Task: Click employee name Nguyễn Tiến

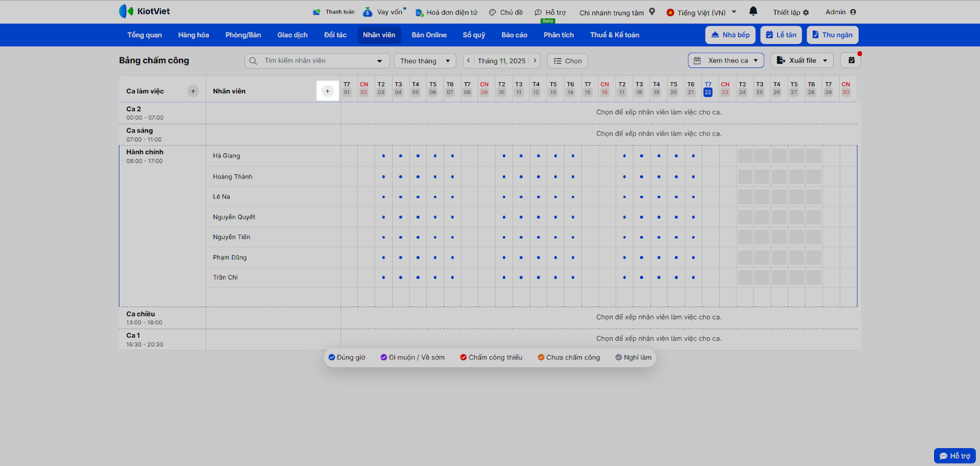Action: pyautogui.click(x=232, y=237)
